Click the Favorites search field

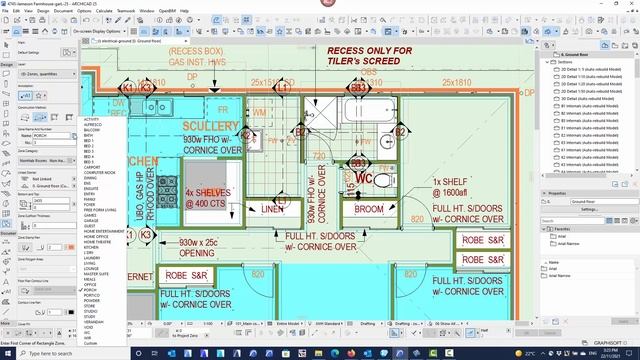pos(573,221)
